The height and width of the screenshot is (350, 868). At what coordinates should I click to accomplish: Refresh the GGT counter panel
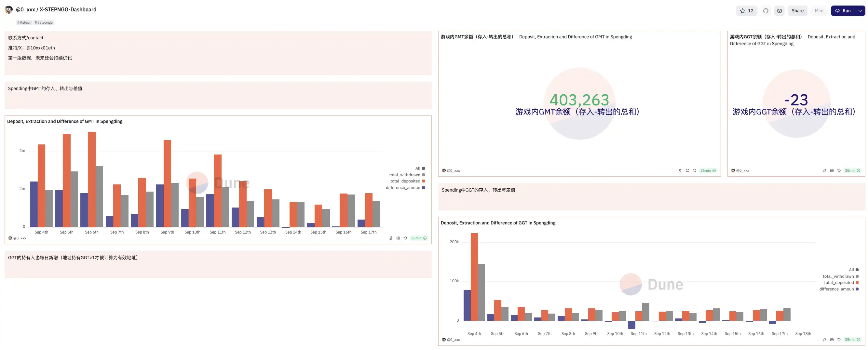tap(839, 170)
